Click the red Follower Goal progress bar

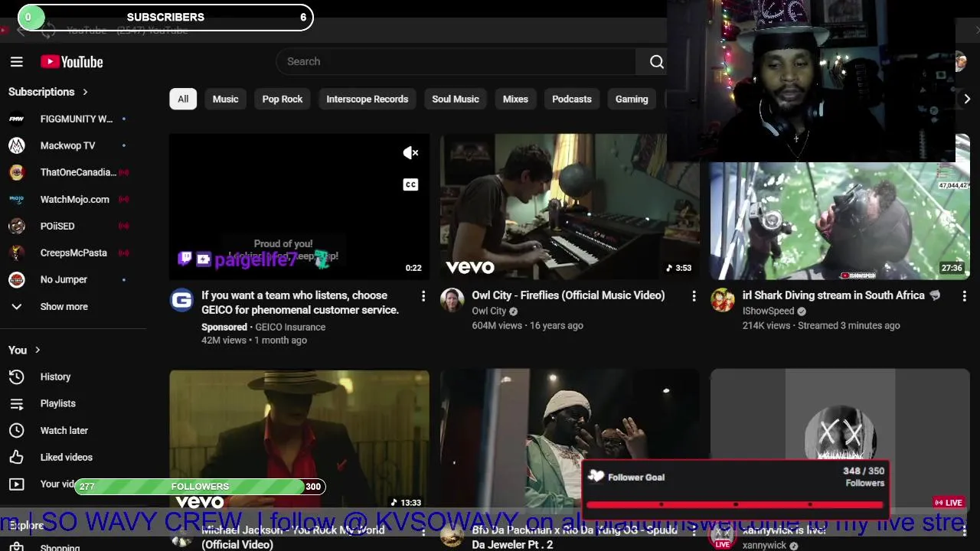coord(736,504)
